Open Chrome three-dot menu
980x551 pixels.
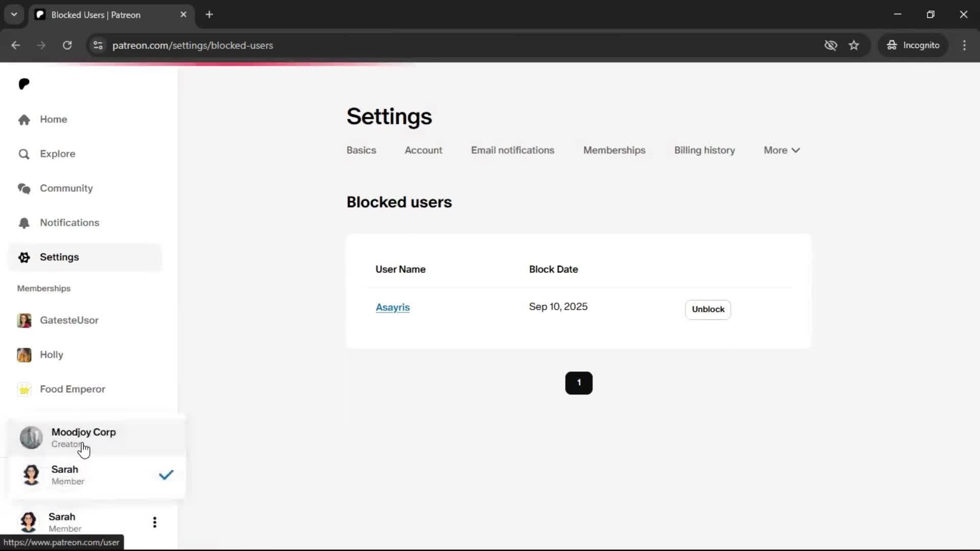(964, 45)
